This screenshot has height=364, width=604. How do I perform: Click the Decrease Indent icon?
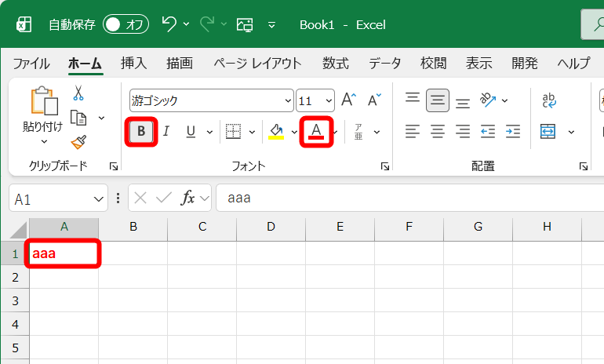click(488, 131)
